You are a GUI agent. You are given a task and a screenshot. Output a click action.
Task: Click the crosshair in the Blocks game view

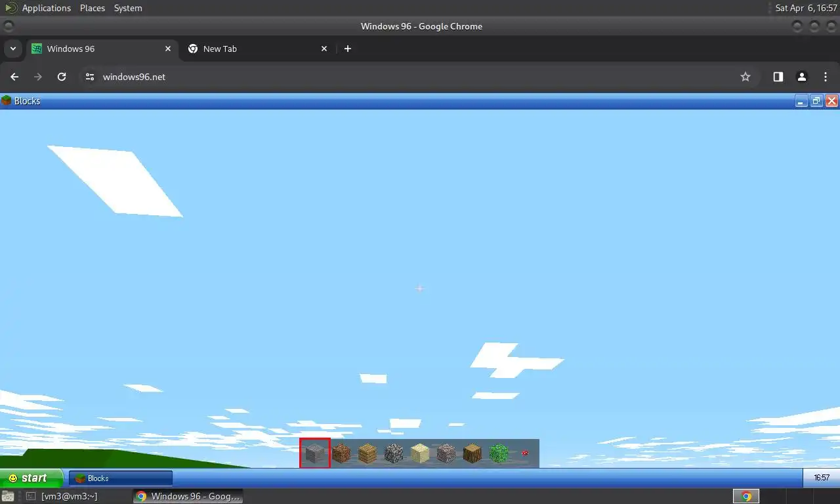click(420, 288)
